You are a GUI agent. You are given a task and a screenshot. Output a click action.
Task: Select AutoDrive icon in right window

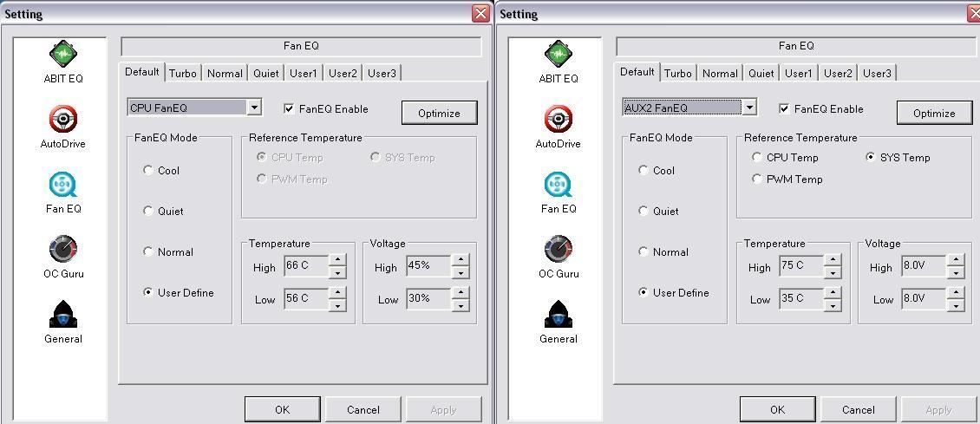coord(559,119)
